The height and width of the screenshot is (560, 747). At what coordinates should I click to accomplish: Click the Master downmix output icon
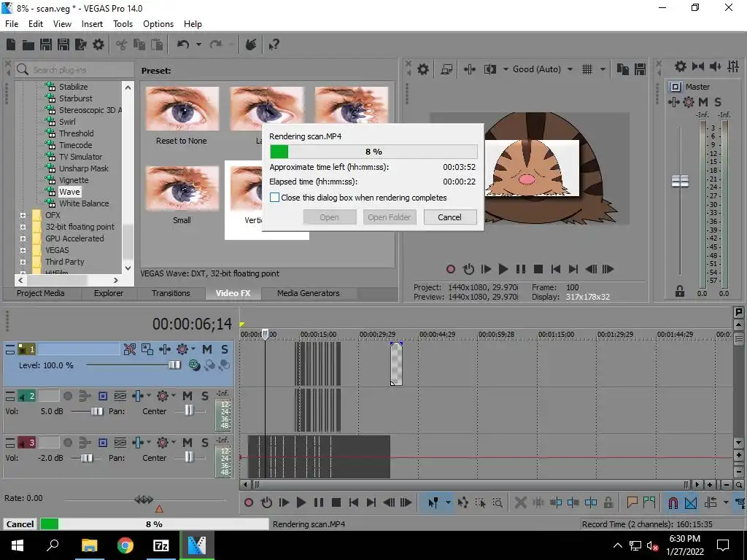(698, 66)
